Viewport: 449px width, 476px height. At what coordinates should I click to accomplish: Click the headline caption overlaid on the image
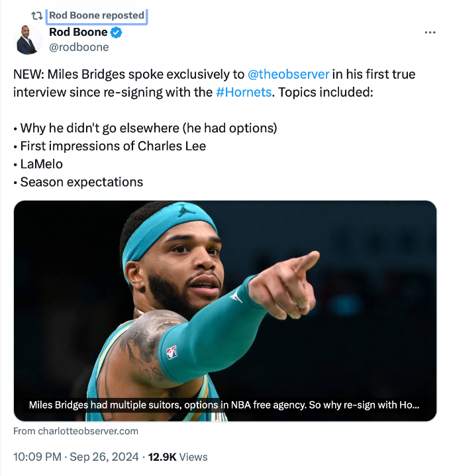point(224,405)
